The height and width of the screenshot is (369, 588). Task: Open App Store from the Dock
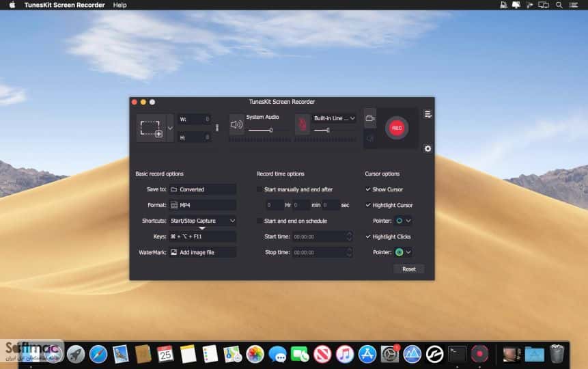click(367, 354)
